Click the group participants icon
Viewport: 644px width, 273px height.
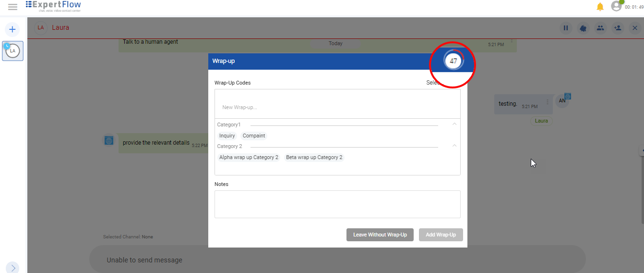(x=600, y=28)
